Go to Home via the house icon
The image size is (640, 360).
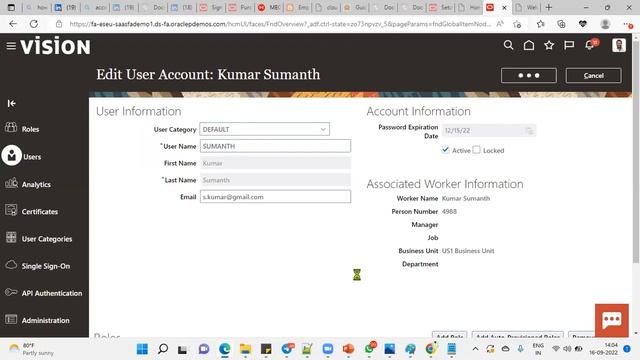tap(529, 45)
